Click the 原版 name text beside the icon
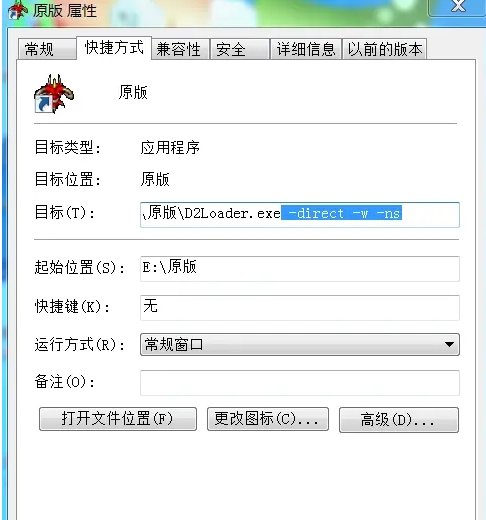The height and width of the screenshot is (520, 486). [133, 92]
